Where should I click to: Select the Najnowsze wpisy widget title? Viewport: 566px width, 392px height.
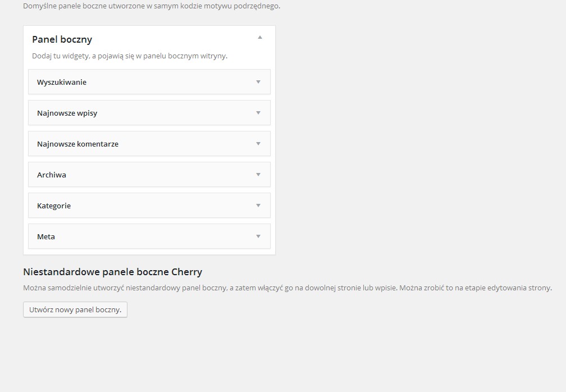pos(67,113)
